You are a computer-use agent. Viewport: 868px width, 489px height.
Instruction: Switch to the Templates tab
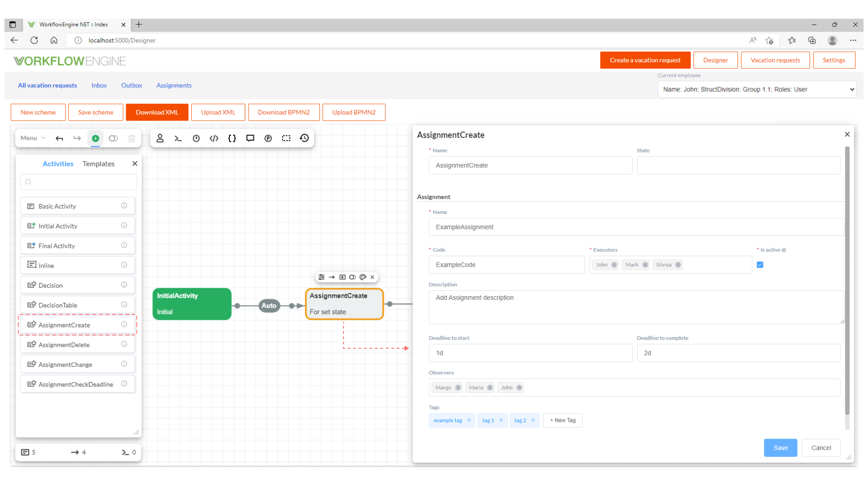(98, 164)
